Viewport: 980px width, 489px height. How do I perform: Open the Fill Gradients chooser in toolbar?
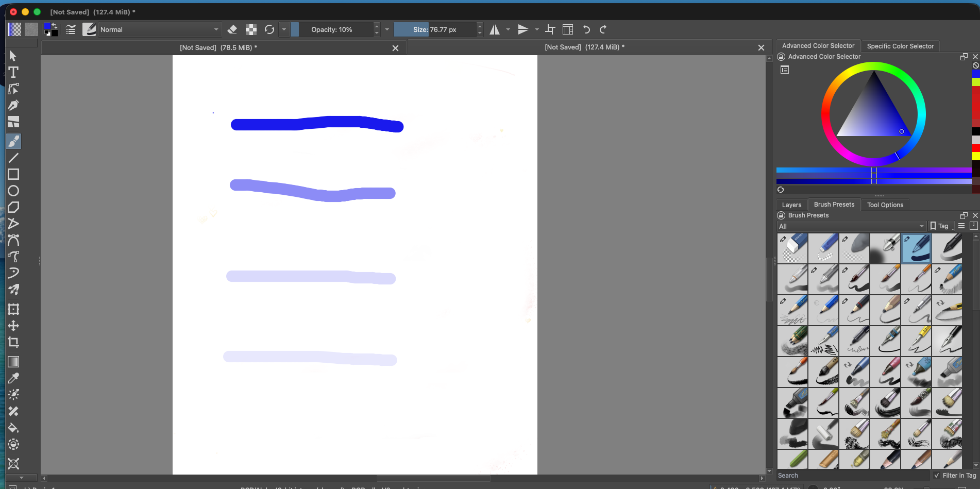pyautogui.click(x=14, y=29)
